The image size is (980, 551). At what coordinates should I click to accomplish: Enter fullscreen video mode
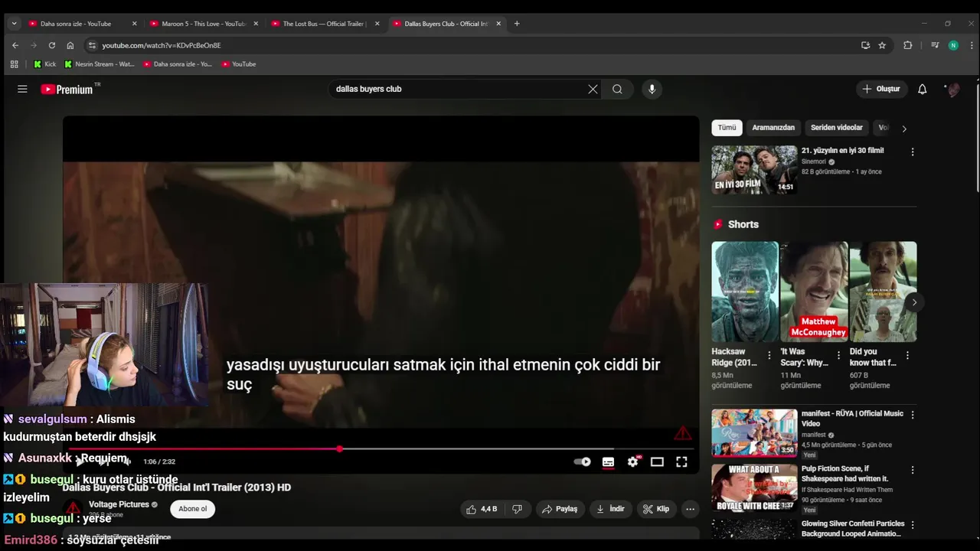tap(681, 461)
